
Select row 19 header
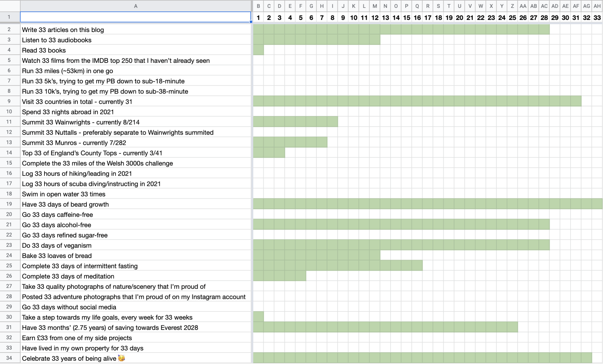[x=9, y=204]
